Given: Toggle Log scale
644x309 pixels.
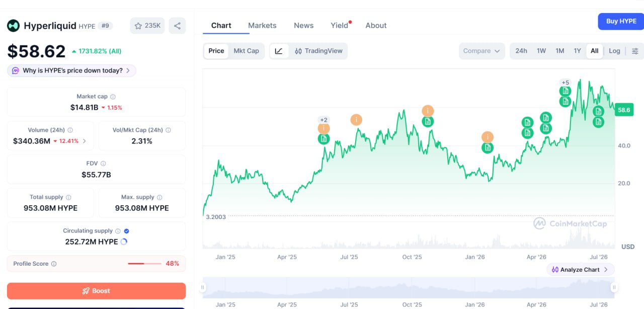Looking at the screenshot, I should tap(614, 51).
